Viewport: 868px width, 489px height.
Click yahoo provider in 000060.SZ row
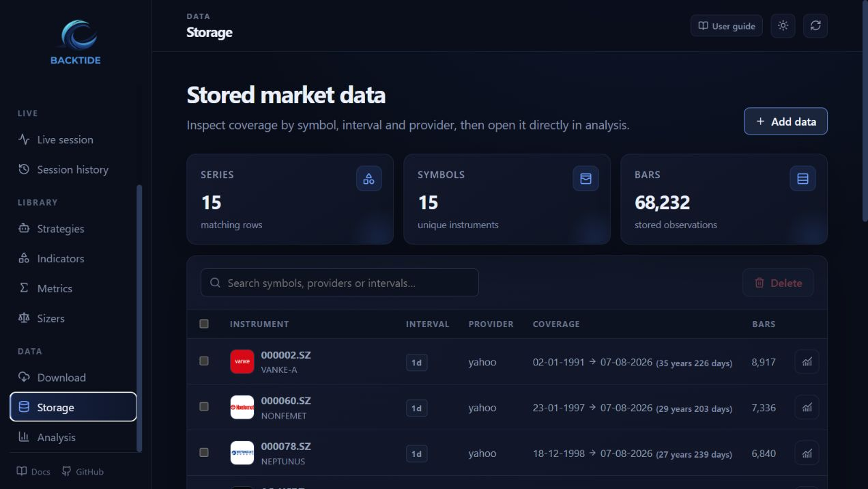tap(482, 408)
